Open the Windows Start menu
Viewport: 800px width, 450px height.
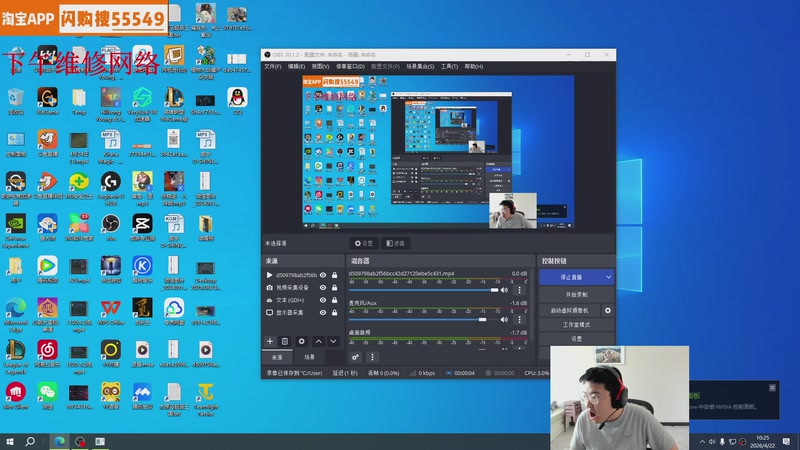[x=10, y=441]
